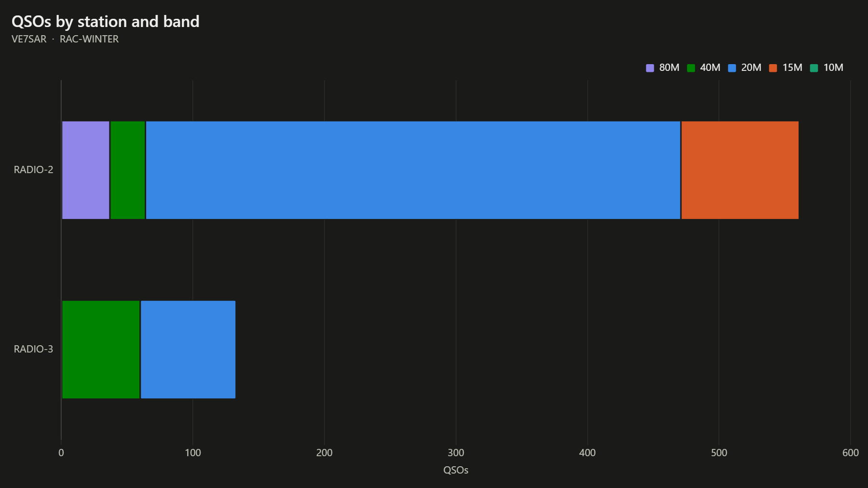Click the 40M green legend swatch
Viewport: 868px width, 488px height.
pos(691,68)
